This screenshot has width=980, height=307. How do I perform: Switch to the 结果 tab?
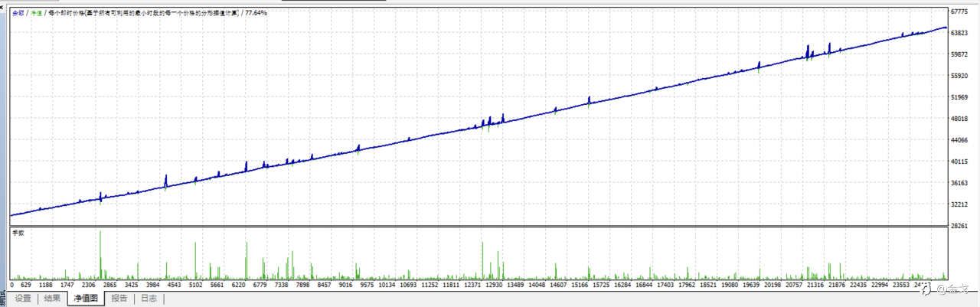(x=52, y=299)
